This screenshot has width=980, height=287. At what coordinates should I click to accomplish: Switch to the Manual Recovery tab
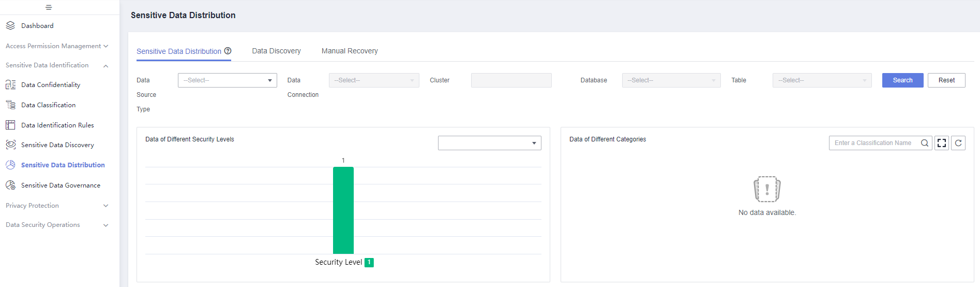coord(350,51)
